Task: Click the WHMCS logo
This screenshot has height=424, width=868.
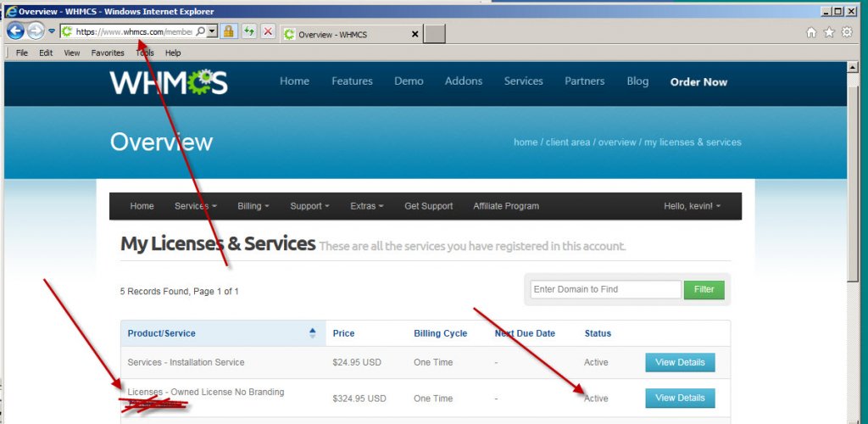Action: coord(169,82)
